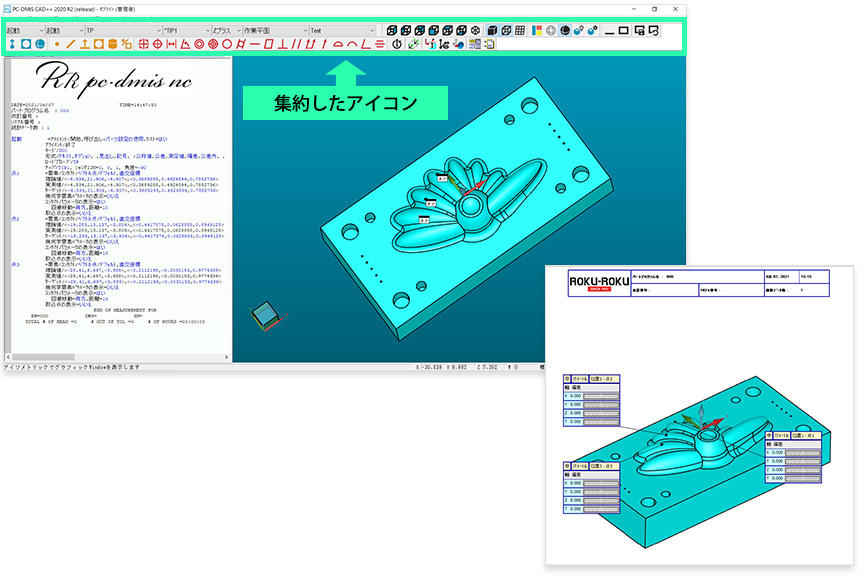The height and width of the screenshot is (577, 866).
Task: Select the red concentricity dimension icon
Action: point(199,44)
